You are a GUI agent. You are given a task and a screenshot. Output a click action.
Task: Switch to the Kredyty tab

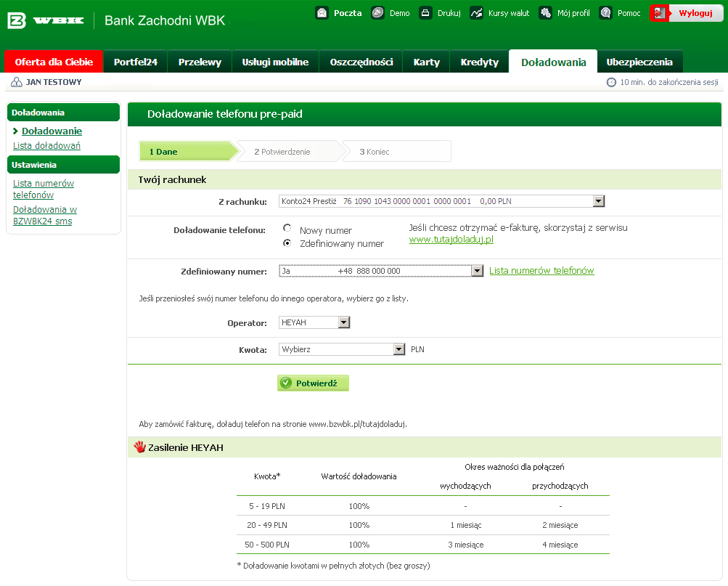(479, 62)
